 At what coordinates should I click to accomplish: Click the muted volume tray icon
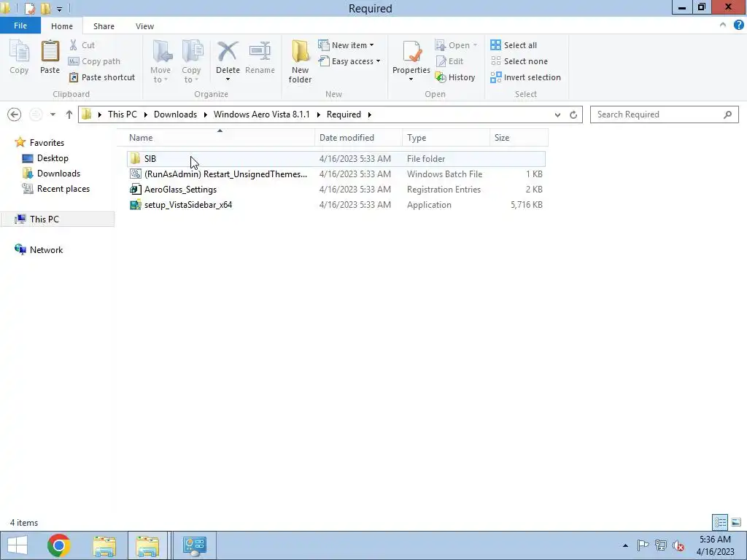pos(678,545)
